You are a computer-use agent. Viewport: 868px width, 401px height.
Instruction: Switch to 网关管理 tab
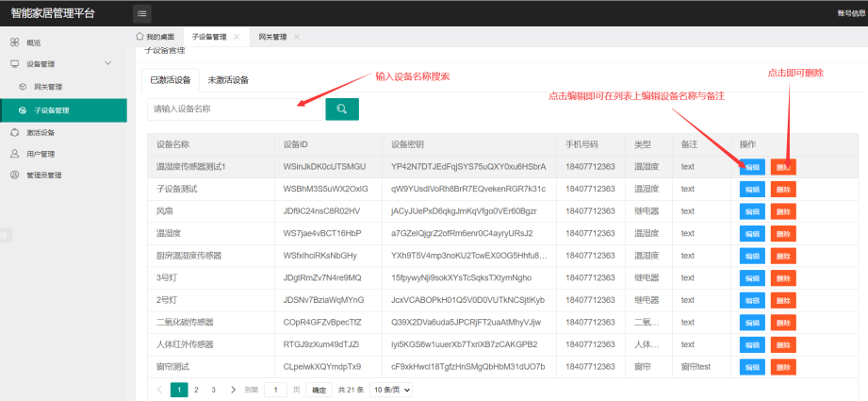coord(272,37)
